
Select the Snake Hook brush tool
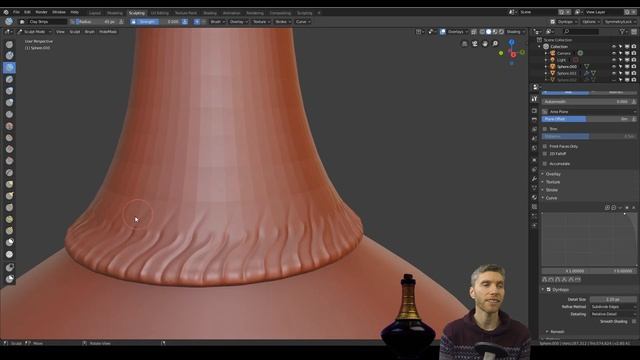pos(9,196)
